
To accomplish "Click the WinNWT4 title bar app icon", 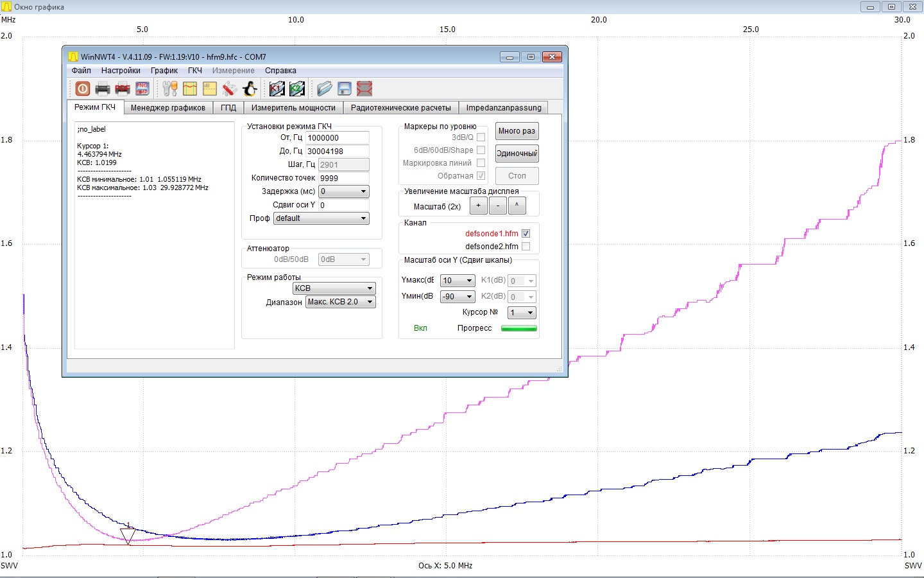I will [73, 57].
